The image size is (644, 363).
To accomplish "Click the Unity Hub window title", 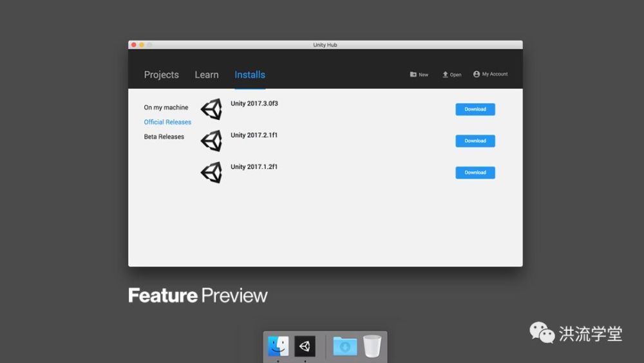I will tap(325, 44).
